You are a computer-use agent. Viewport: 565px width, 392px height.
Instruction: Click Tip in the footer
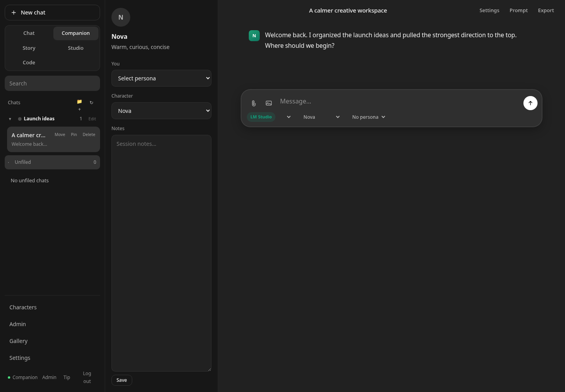tap(67, 377)
